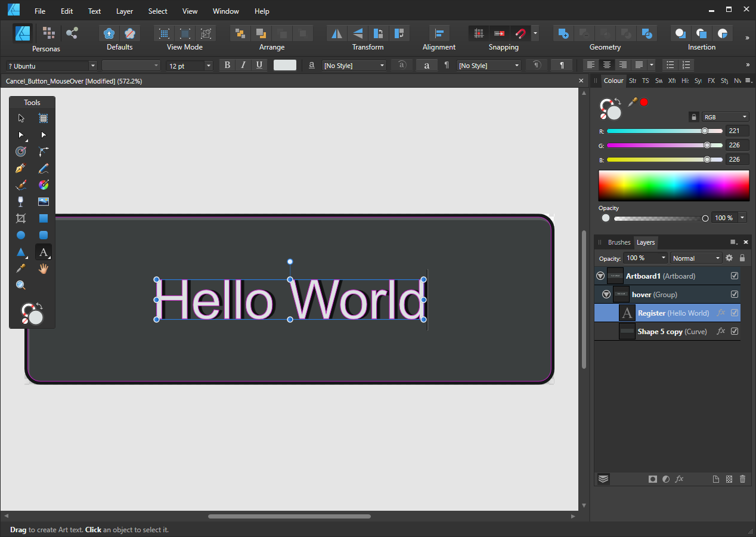Viewport: 756px width, 537px height.
Task: Select the Artistic Text tool
Action: tap(43, 252)
